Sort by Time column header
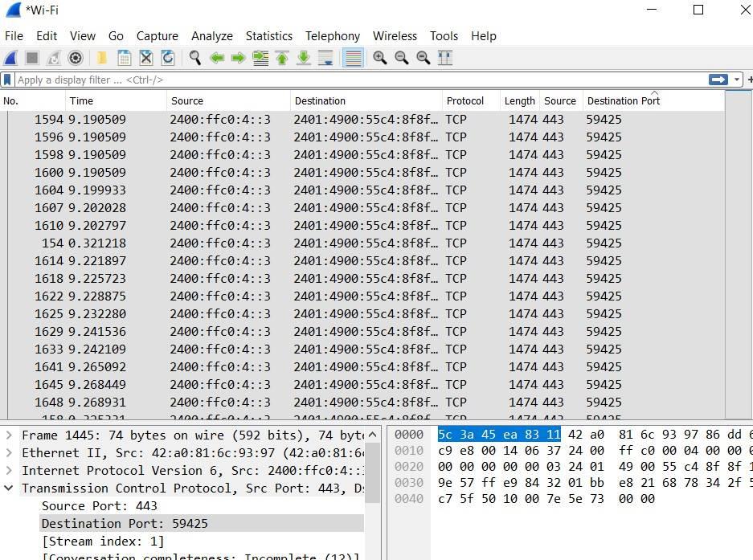This screenshot has width=753, height=560. 116,101
